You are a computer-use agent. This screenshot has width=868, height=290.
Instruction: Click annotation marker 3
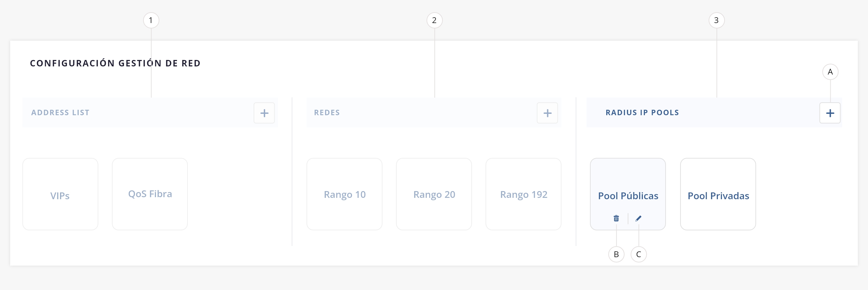coord(716,20)
